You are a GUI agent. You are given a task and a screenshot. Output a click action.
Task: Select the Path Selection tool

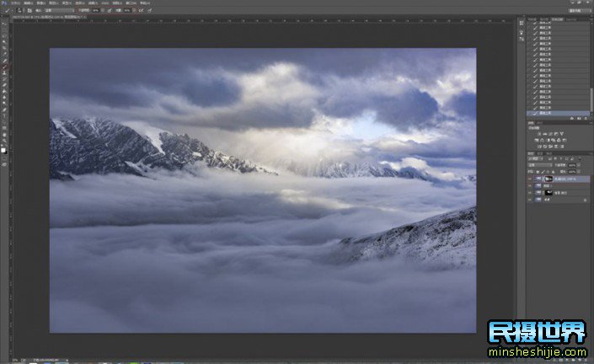coord(5,122)
